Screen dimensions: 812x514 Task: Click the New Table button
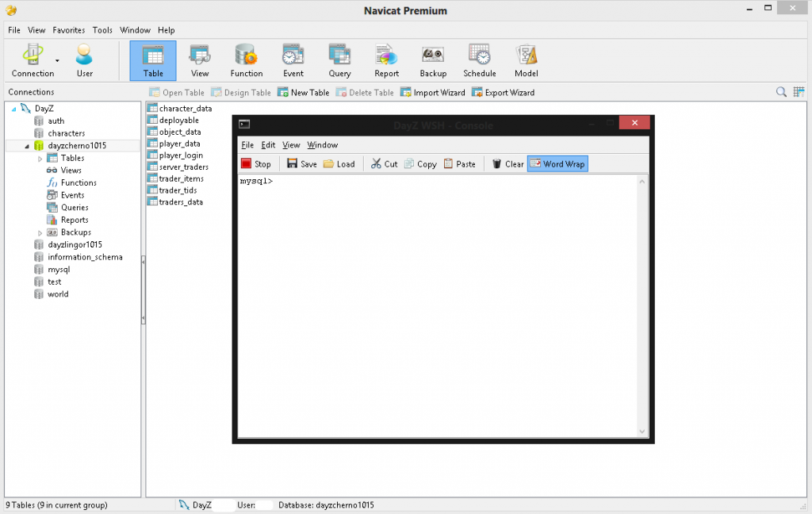coord(303,92)
